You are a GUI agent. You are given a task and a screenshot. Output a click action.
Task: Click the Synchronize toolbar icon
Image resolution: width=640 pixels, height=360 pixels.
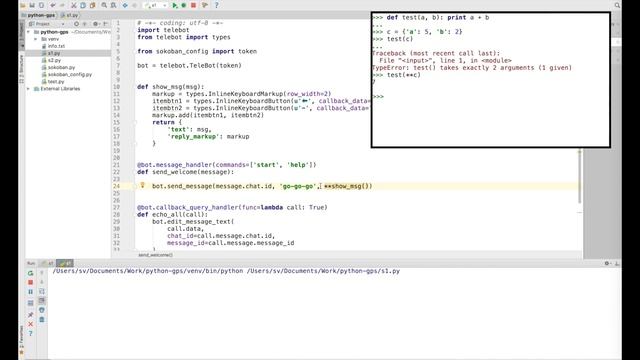[x=42, y=5]
